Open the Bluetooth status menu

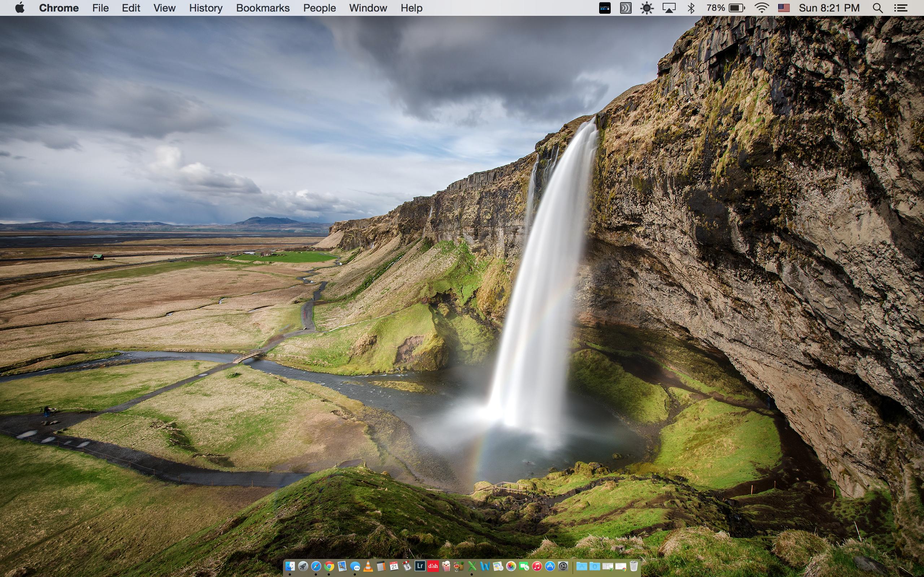pyautogui.click(x=691, y=8)
